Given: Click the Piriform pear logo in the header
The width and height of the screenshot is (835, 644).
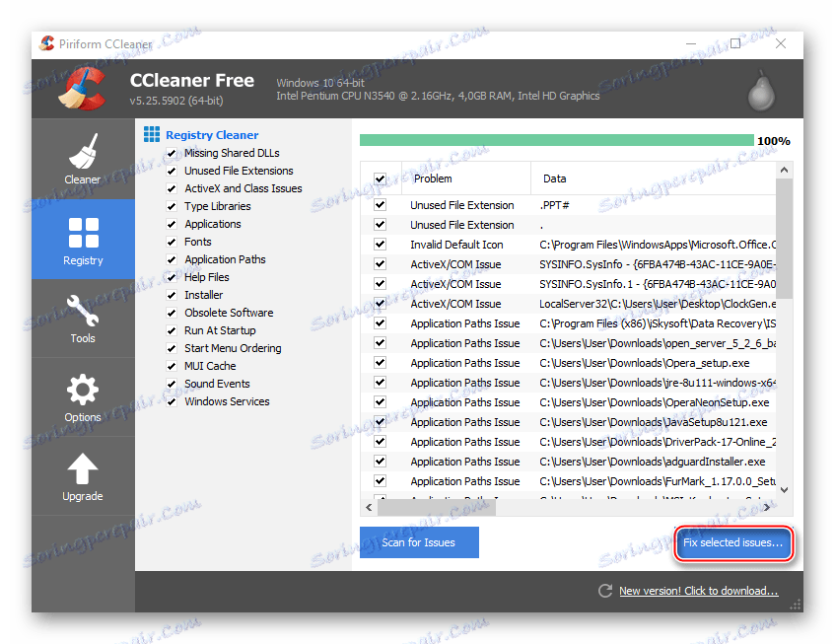Looking at the screenshot, I should pos(761,91).
